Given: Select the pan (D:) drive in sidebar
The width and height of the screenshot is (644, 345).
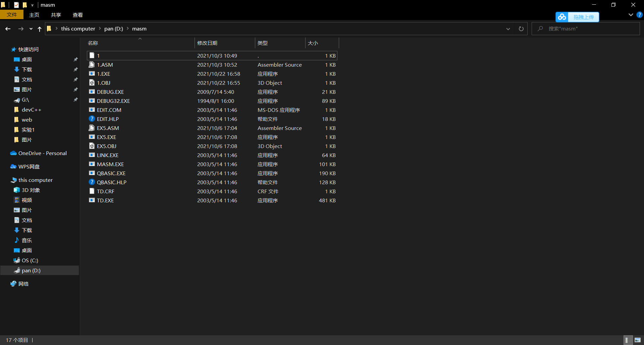Looking at the screenshot, I should point(40,270).
